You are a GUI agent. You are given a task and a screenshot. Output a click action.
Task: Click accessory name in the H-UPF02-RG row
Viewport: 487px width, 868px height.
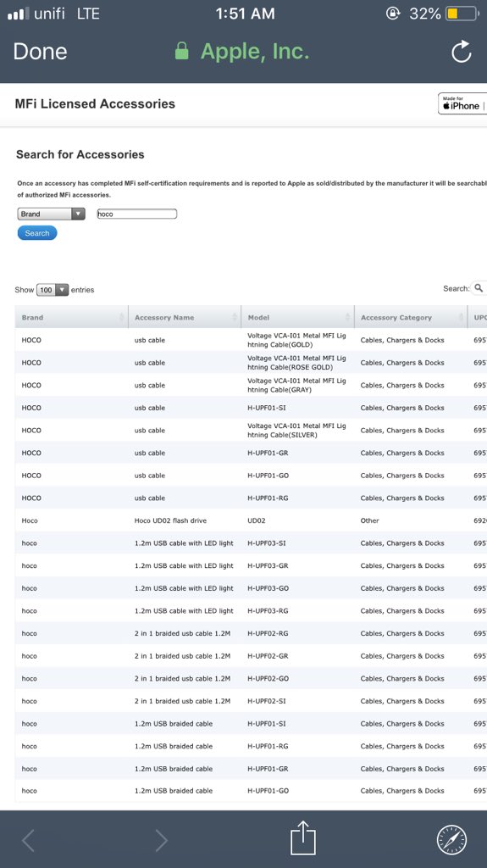click(182, 633)
